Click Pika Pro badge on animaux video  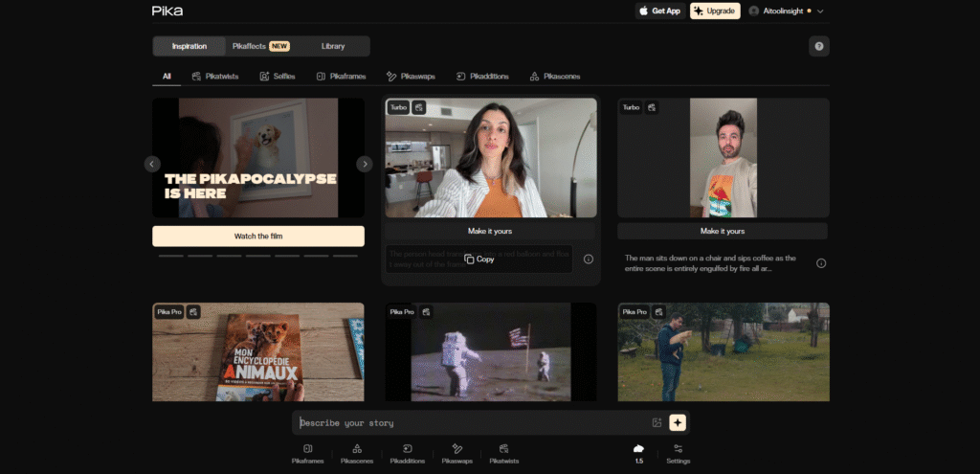pos(169,312)
